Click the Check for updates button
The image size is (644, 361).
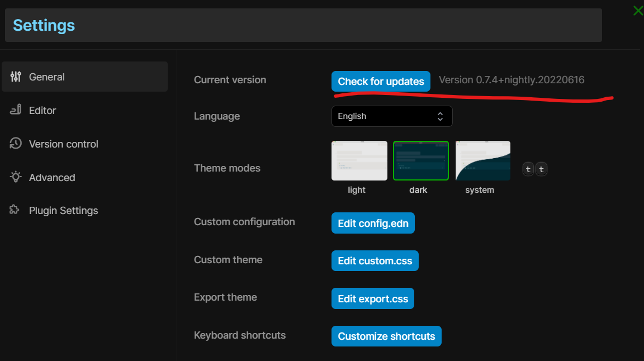click(x=381, y=81)
